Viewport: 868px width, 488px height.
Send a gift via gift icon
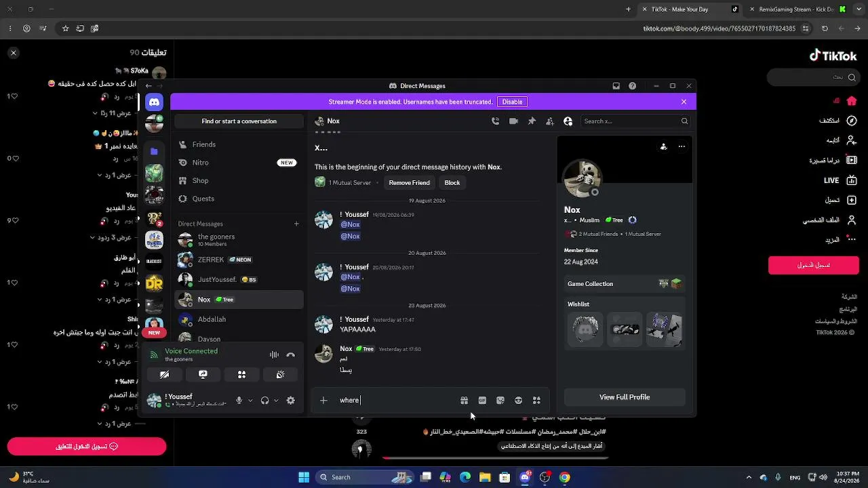[464, 401]
